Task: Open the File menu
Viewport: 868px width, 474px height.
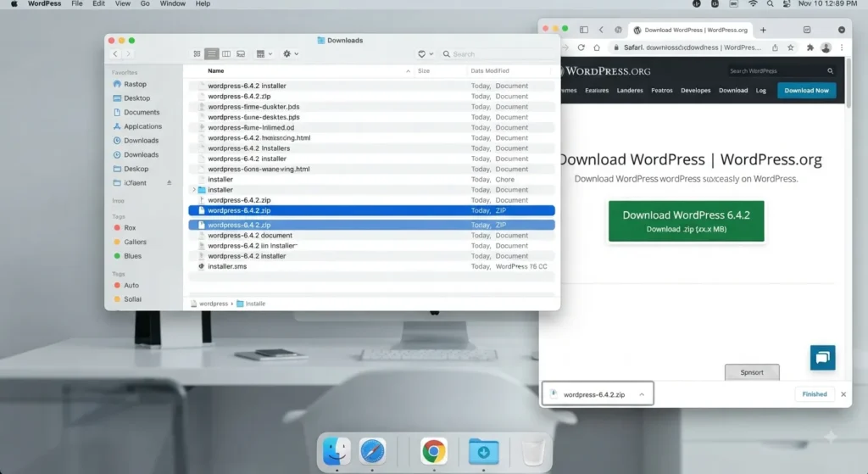Action: [x=77, y=4]
